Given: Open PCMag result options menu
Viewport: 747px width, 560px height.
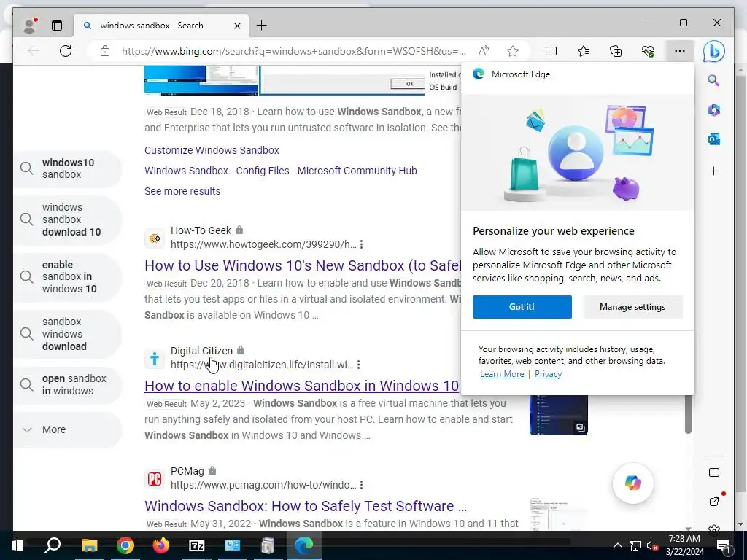Looking at the screenshot, I should tap(362, 485).
